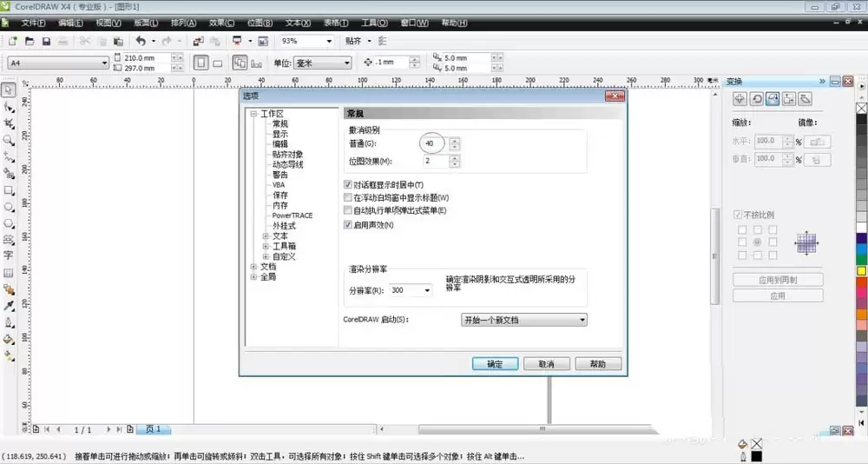The height and width of the screenshot is (464, 868).
Task: Choose the Ellipse tool
Action: [9, 207]
